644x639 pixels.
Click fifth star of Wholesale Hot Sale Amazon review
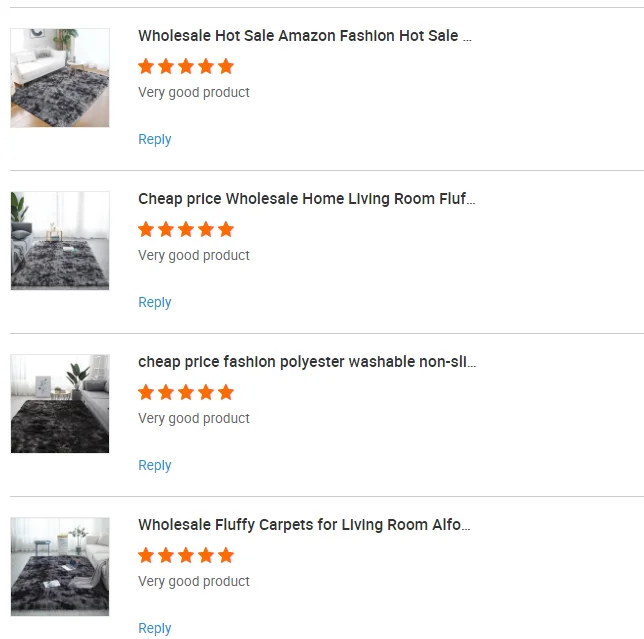pos(226,66)
